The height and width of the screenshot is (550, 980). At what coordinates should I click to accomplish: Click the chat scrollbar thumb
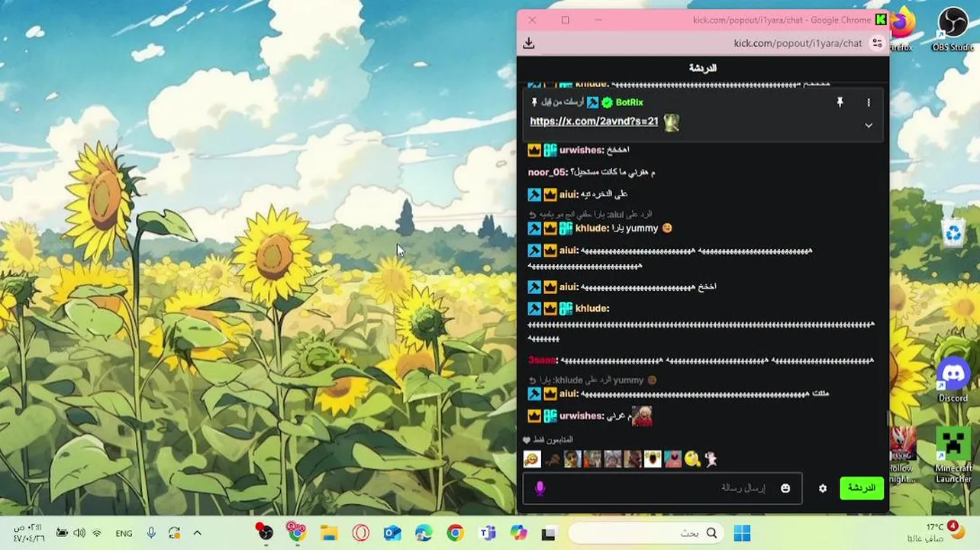click(886, 419)
